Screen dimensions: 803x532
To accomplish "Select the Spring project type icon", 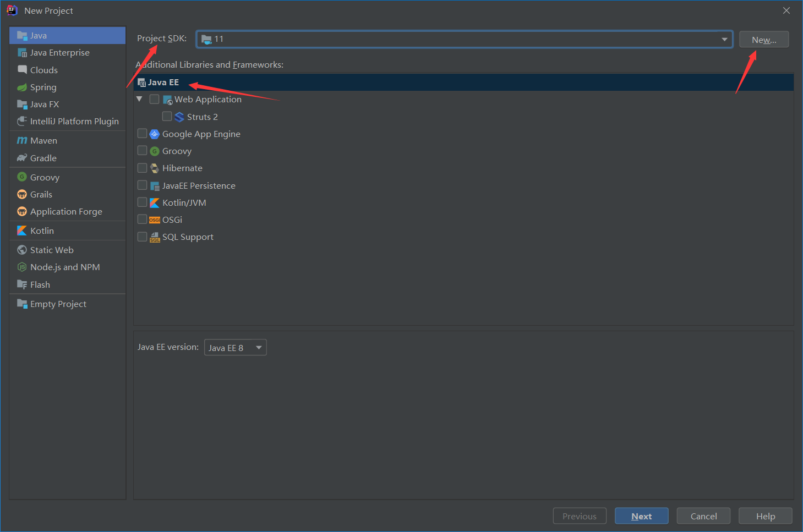I will point(22,87).
